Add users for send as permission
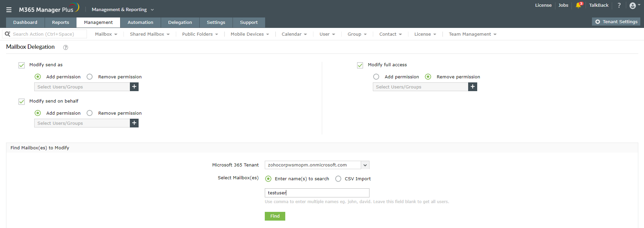Screen dimensions: 644x228 coord(134,87)
